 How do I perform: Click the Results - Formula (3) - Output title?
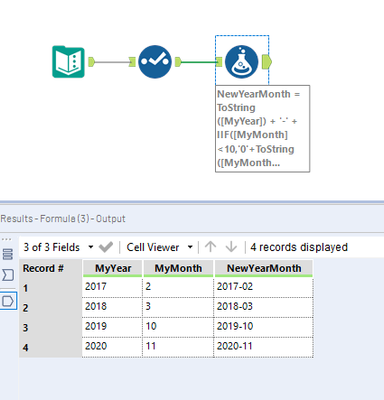coord(63,219)
